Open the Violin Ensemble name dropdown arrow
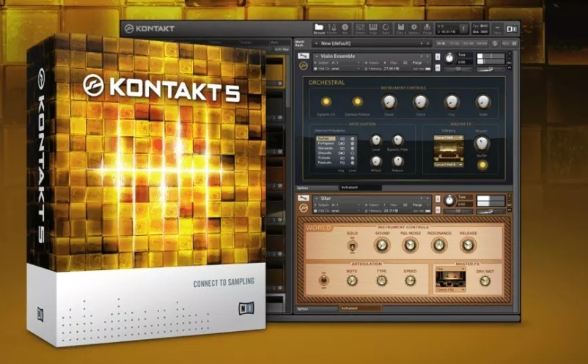 click(317, 56)
